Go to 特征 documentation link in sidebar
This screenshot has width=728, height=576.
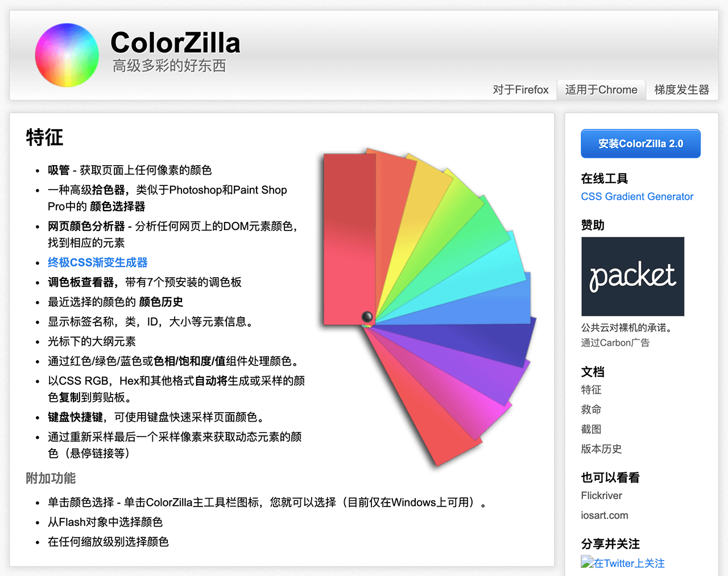pyautogui.click(x=591, y=390)
